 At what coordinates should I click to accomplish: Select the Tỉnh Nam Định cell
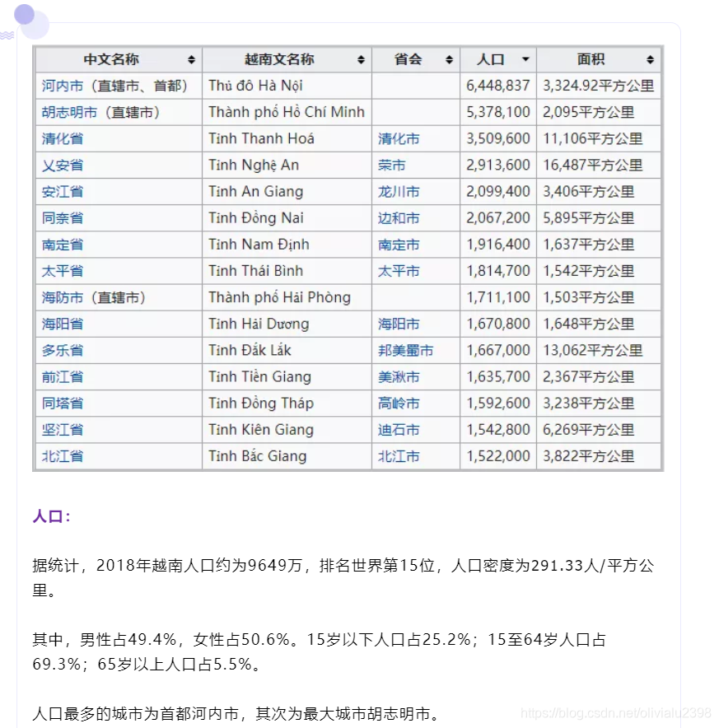(287, 245)
